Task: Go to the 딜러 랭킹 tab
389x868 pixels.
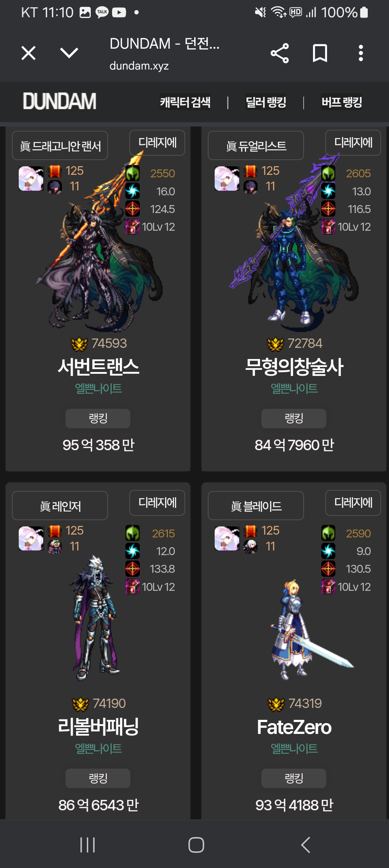Action: 266,102
